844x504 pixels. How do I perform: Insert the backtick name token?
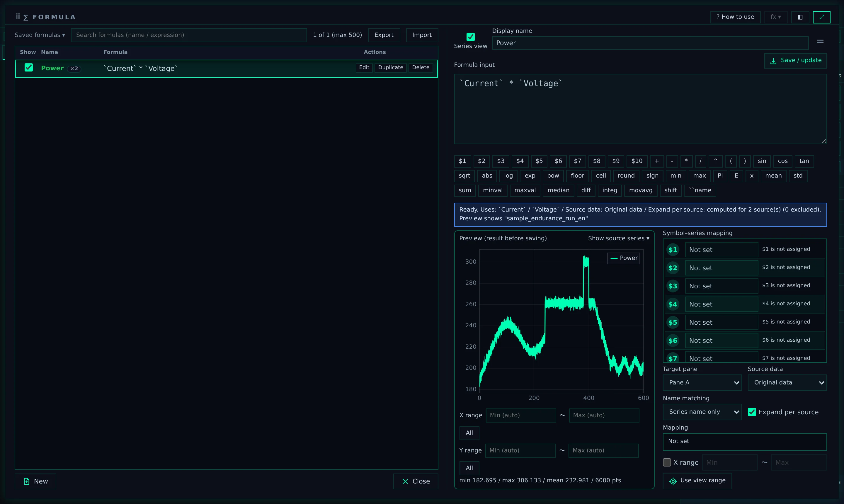700,190
